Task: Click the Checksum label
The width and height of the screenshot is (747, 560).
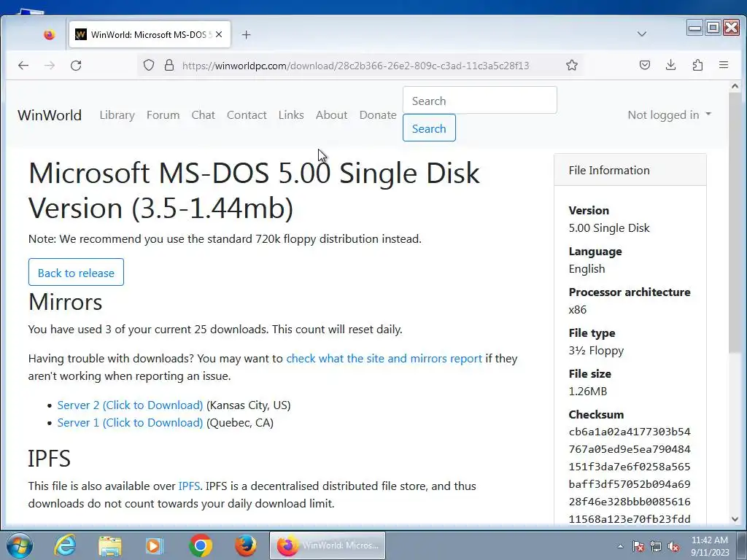Action: tap(596, 414)
